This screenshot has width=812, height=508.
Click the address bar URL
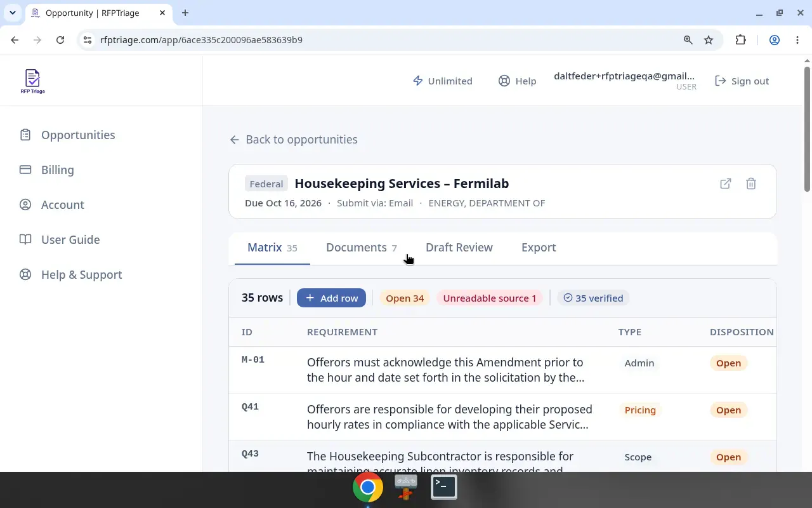pyautogui.click(x=201, y=39)
